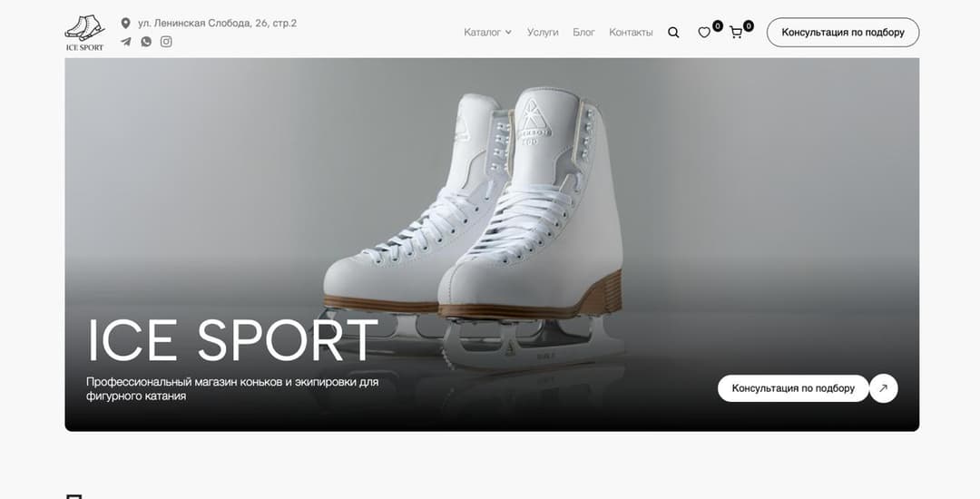Navigate to Контакты page
Screen dimensions: 980x499
[631, 33]
